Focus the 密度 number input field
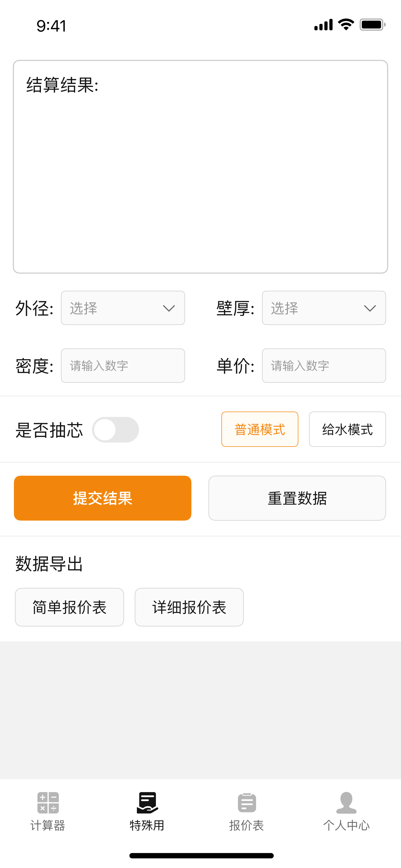401x868 pixels. click(x=123, y=366)
